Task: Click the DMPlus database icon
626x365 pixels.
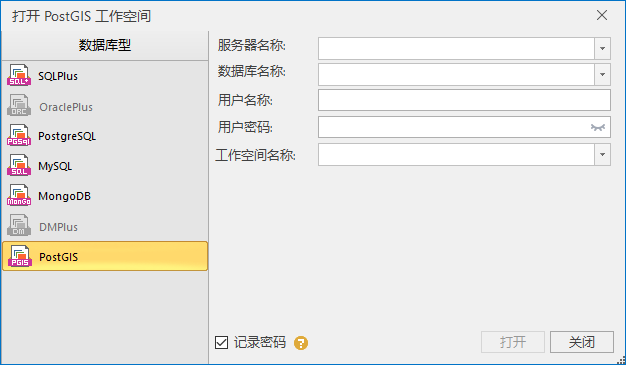Action: click(x=19, y=226)
